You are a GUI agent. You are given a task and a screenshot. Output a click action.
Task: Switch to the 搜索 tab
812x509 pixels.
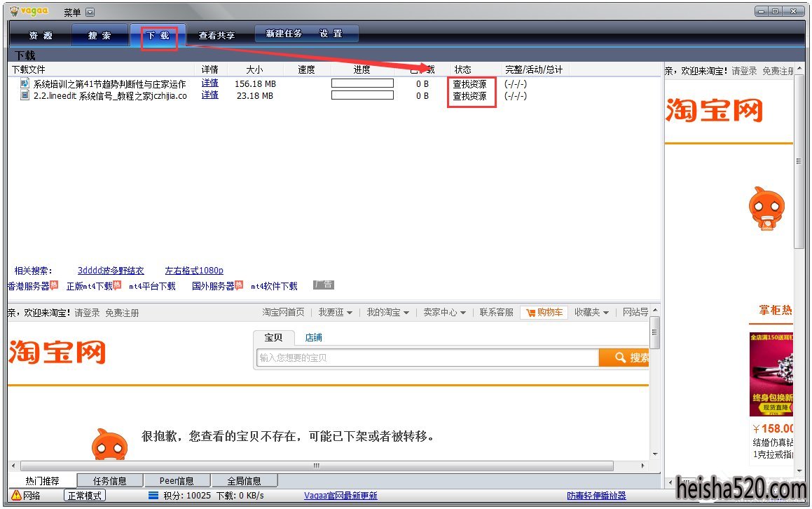pos(99,36)
